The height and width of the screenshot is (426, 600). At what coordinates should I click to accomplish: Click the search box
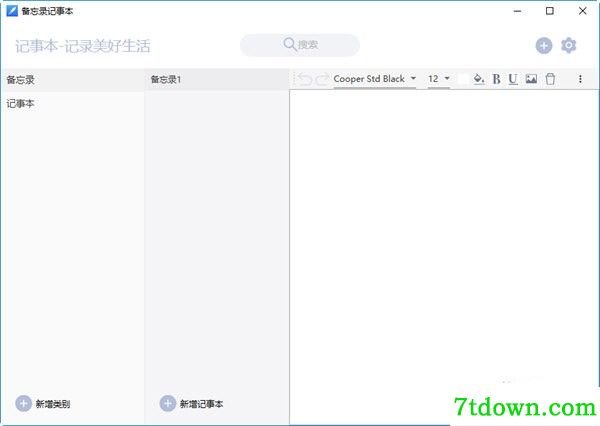point(300,45)
